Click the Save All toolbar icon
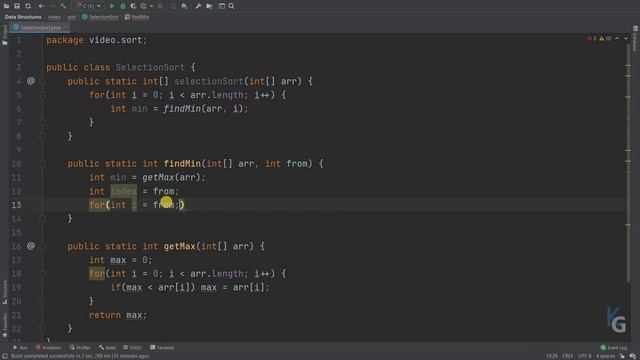640x360 pixels. pyautogui.click(x=17, y=6)
